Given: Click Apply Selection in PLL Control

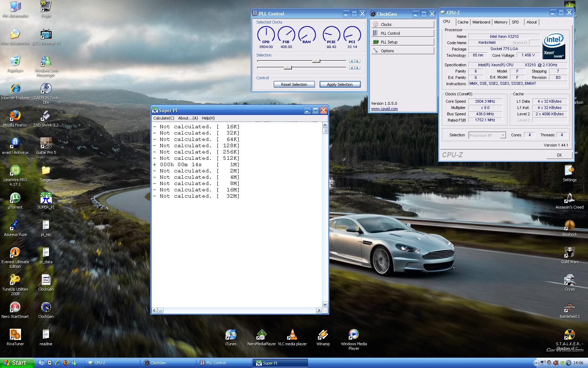Looking at the screenshot, I should tap(340, 84).
